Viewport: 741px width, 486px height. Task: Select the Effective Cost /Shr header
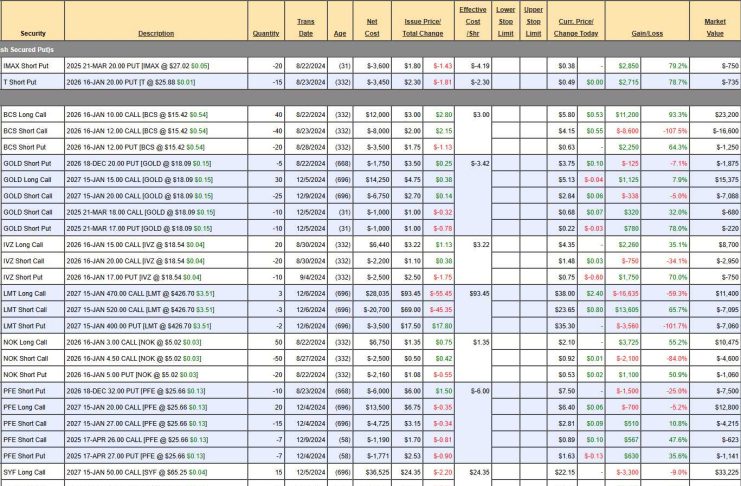coord(473,21)
